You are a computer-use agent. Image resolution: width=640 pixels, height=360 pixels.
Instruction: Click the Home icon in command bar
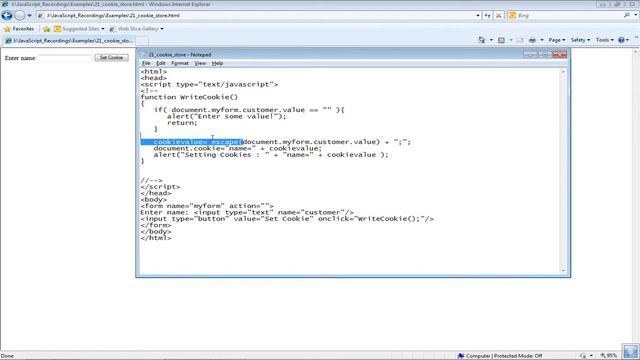pos(482,40)
